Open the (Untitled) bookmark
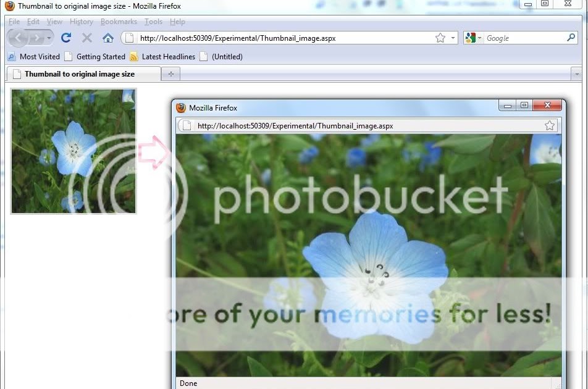 tap(221, 57)
